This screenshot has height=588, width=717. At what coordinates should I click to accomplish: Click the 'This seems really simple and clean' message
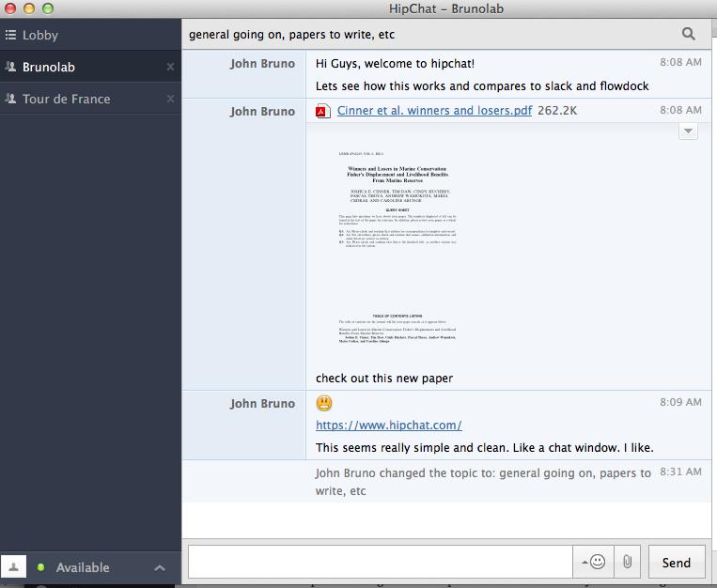485,448
